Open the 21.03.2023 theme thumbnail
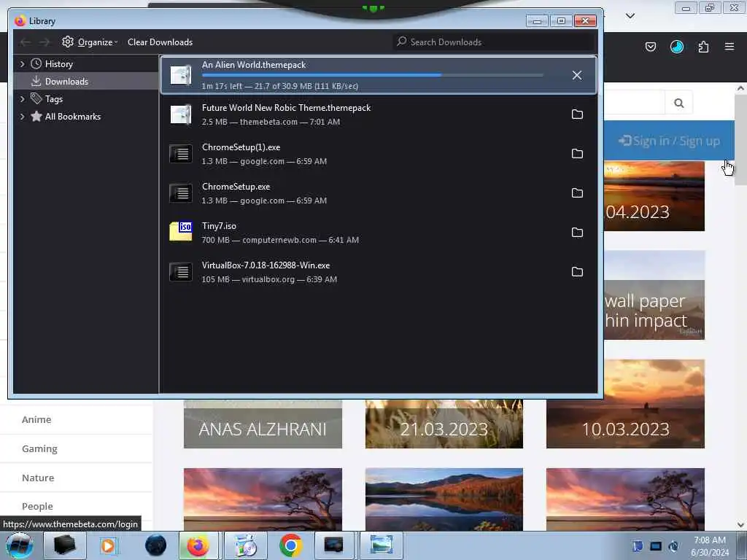Screen dimensions: 747x560 click(x=444, y=424)
